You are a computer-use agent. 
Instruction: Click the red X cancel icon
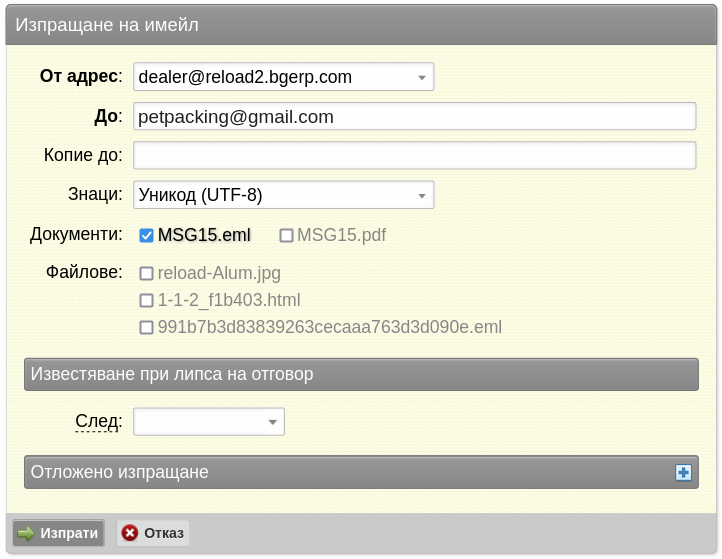130,533
